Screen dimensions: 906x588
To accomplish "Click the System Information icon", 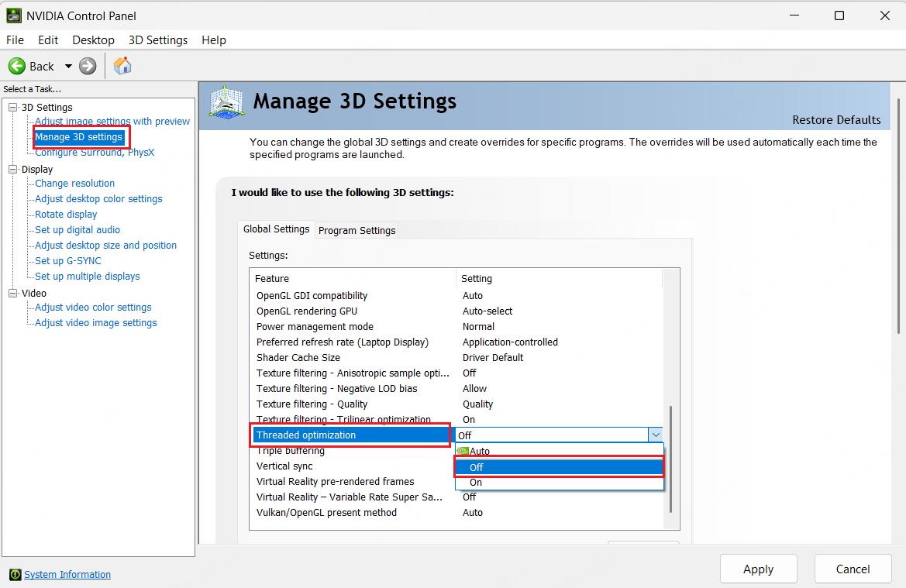I will pyautogui.click(x=16, y=574).
